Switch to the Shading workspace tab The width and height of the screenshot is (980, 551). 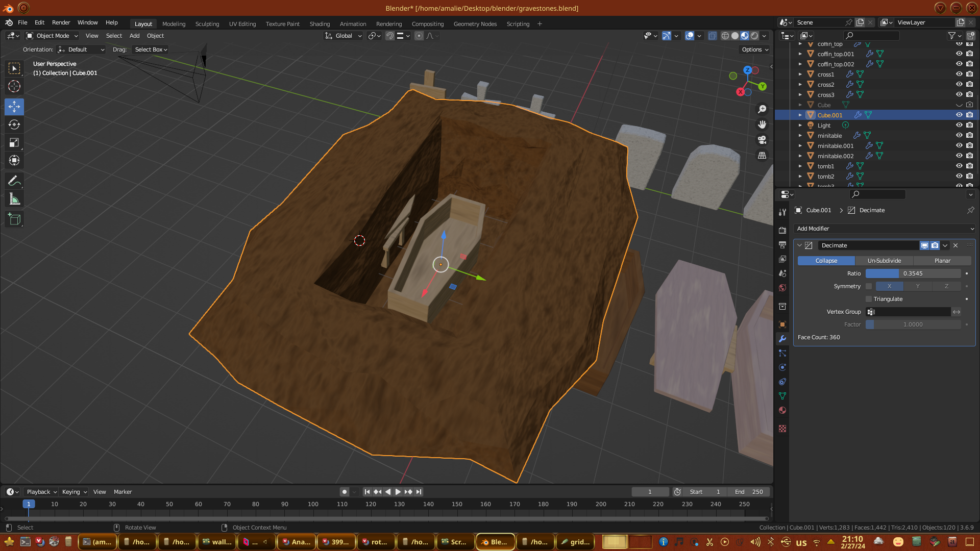320,24
